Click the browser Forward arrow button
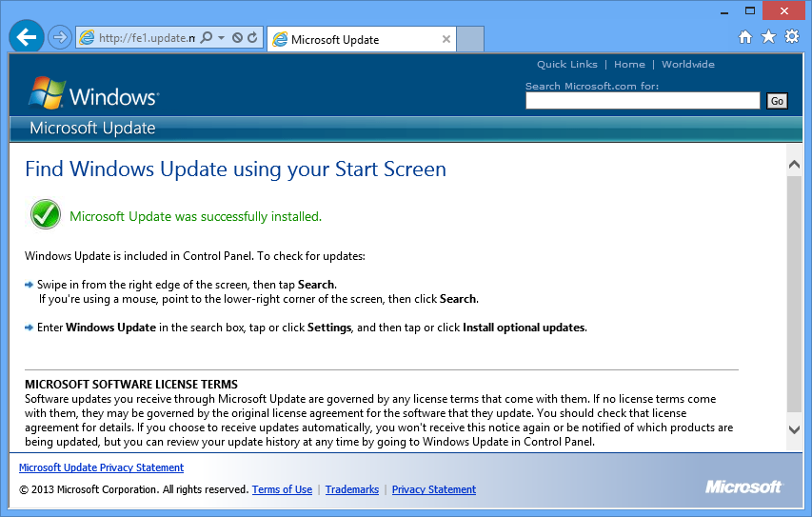 [60, 37]
